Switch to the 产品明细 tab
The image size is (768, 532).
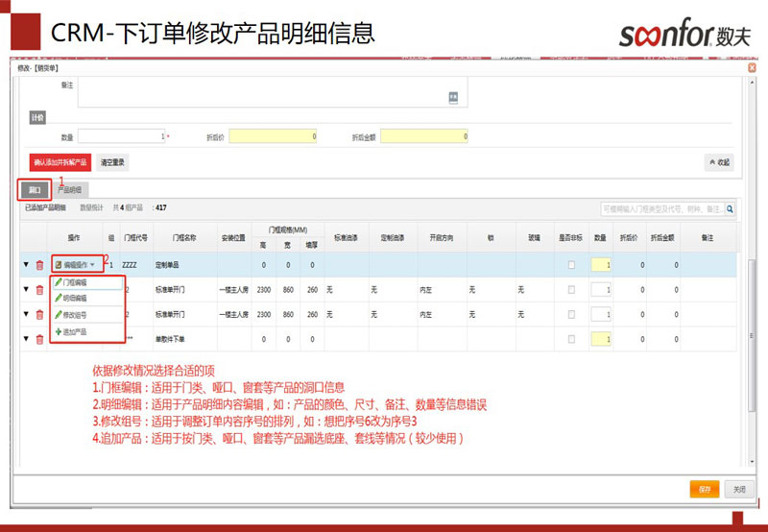[x=69, y=190]
